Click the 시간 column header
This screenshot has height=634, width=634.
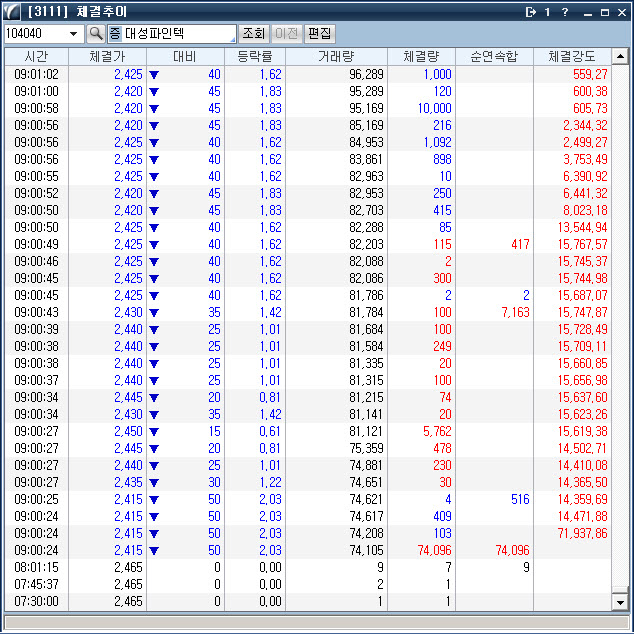(x=37, y=56)
